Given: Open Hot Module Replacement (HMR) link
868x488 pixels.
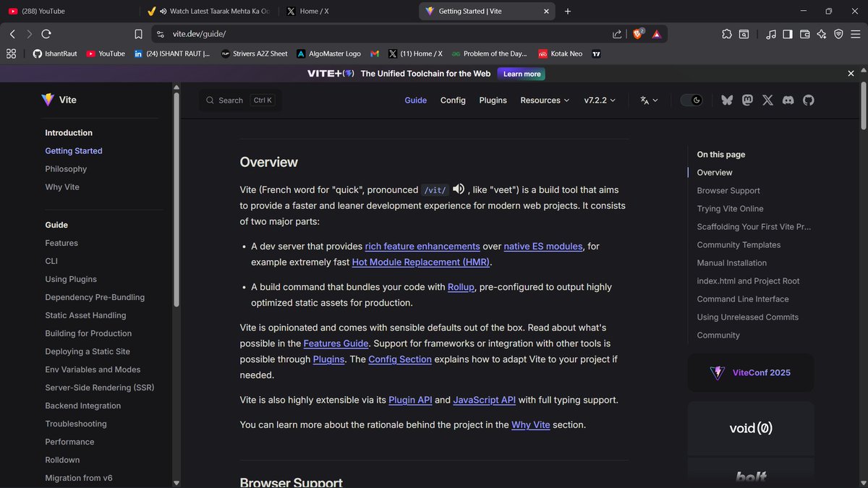Looking at the screenshot, I should 421,262.
